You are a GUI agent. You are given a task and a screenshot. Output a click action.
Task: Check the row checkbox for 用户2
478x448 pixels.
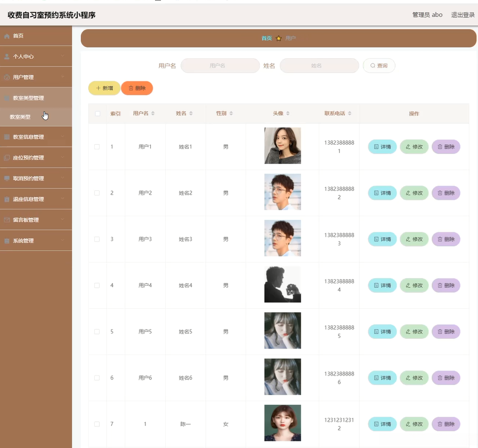click(x=97, y=193)
